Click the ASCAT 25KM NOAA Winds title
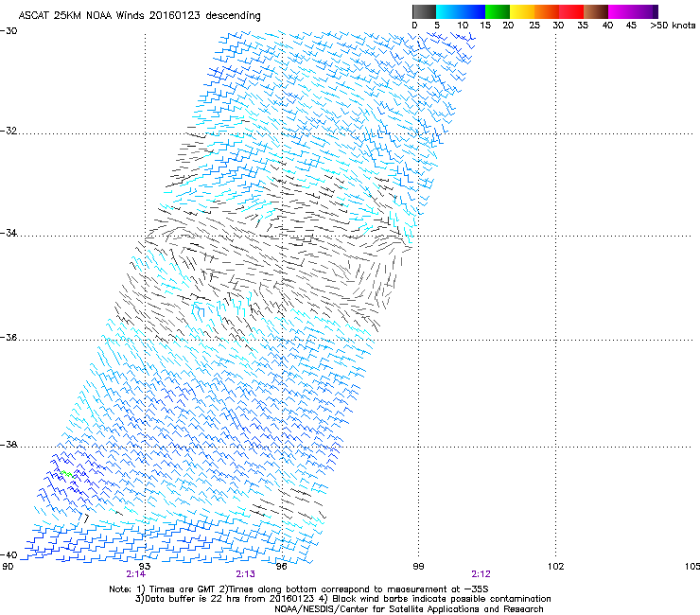 click(139, 15)
